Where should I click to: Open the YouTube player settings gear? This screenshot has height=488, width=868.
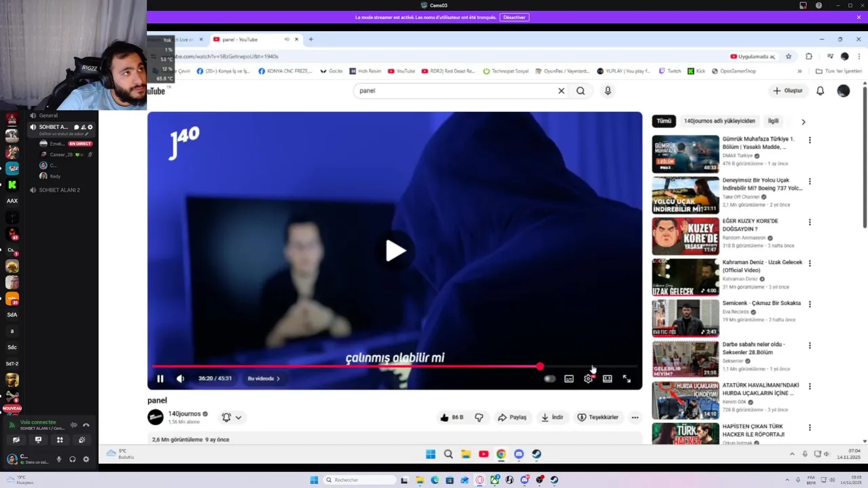588,379
